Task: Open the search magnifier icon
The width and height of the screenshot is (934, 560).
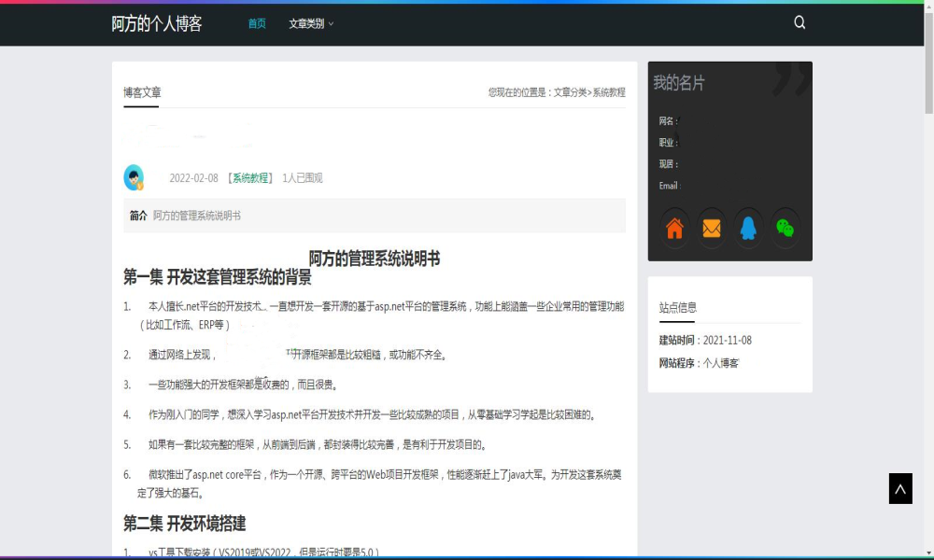Action: click(800, 23)
